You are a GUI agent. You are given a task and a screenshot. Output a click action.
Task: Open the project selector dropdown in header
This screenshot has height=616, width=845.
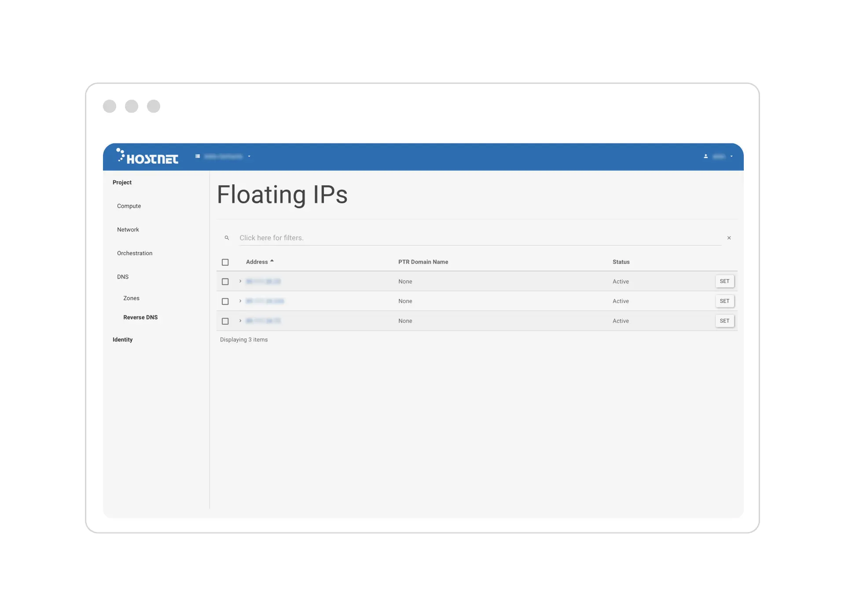pyautogui.click(x=224, y=156)
